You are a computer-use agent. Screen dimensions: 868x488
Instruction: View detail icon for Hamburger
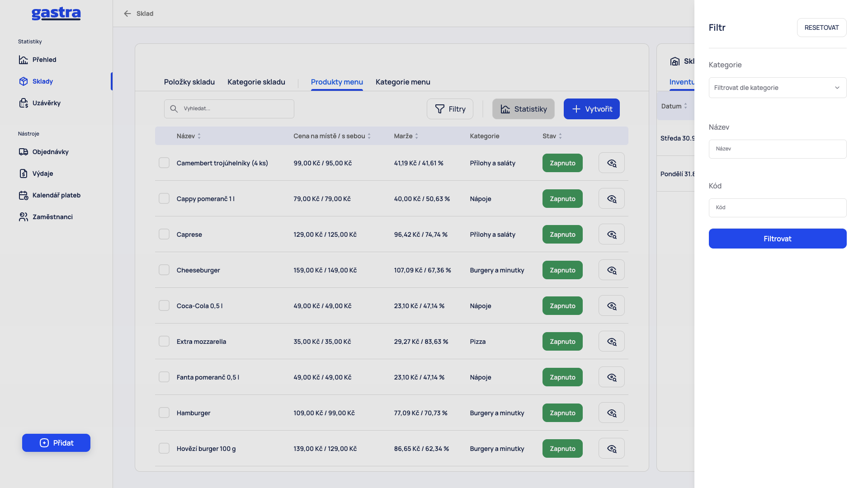pos(612,413)
